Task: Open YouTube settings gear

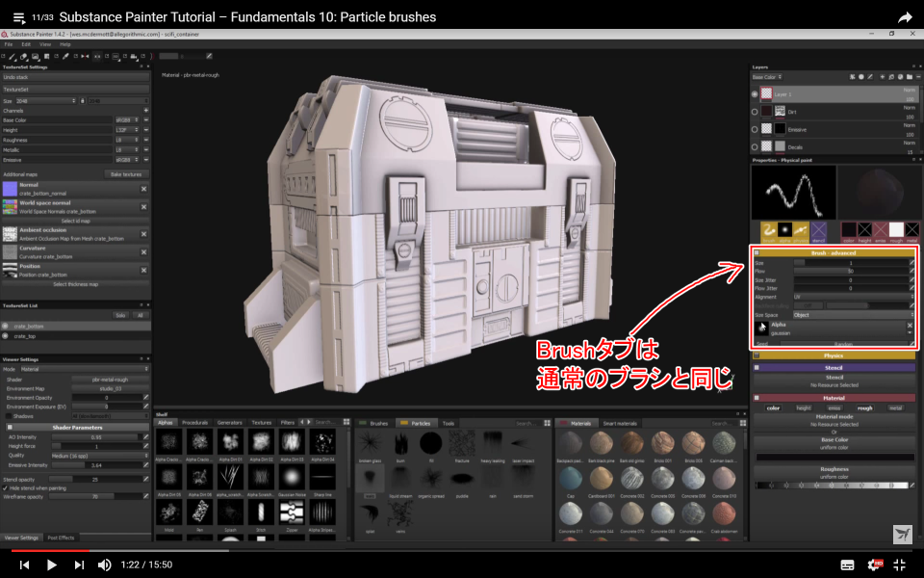Action: [x=873, y=565]
